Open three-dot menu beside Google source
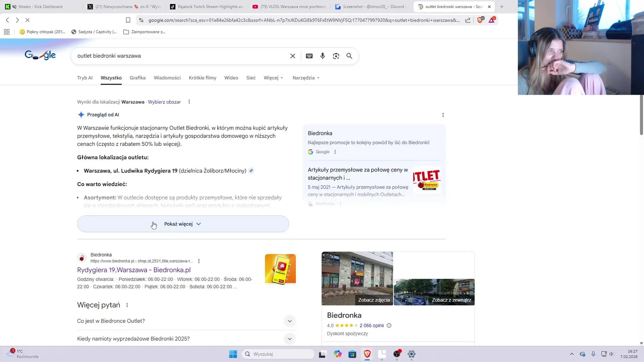 [335, 152]
